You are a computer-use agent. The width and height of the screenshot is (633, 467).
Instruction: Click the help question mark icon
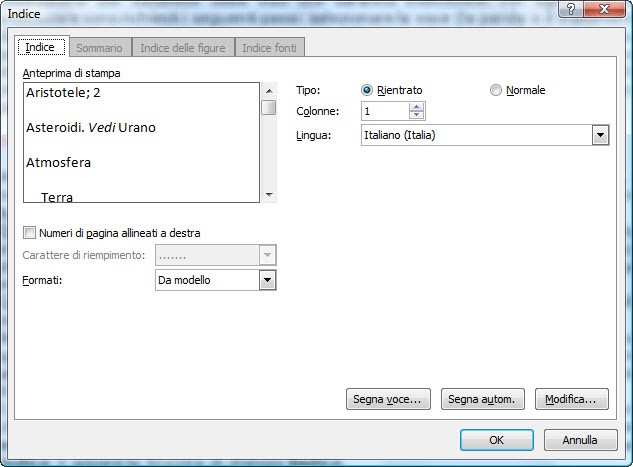(568, 10)
